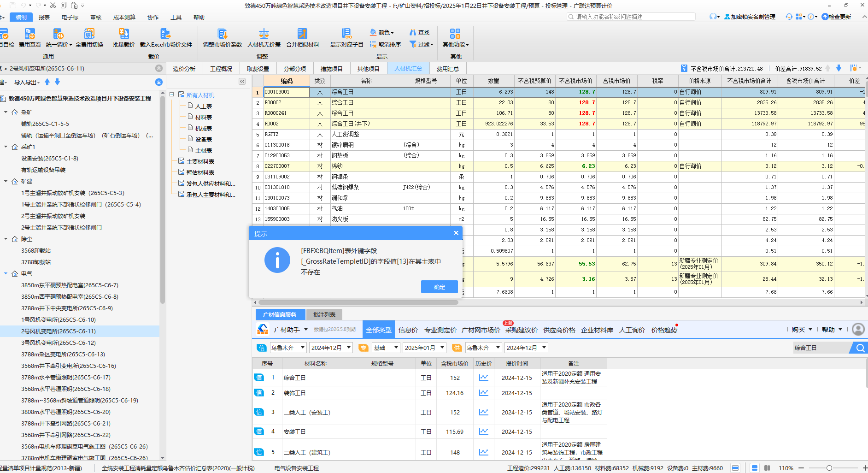
Task: Collapse 所有人材机 tree node
Action: [171, 95]
